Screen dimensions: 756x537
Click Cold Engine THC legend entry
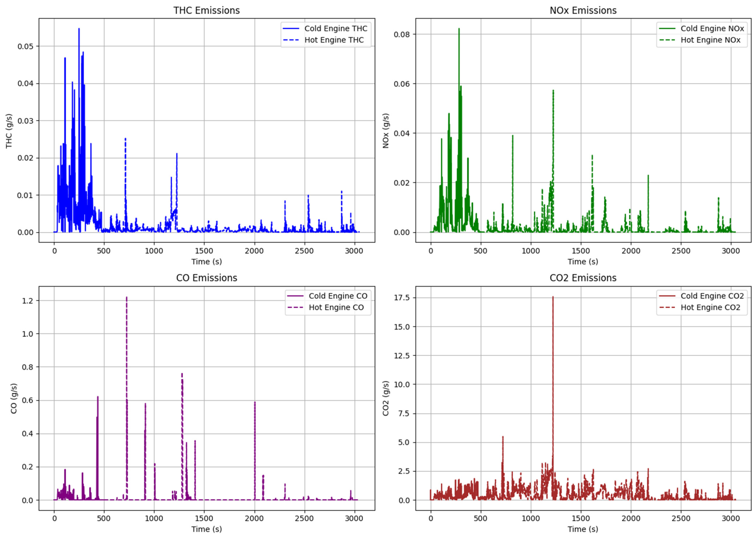click(336, 29)
